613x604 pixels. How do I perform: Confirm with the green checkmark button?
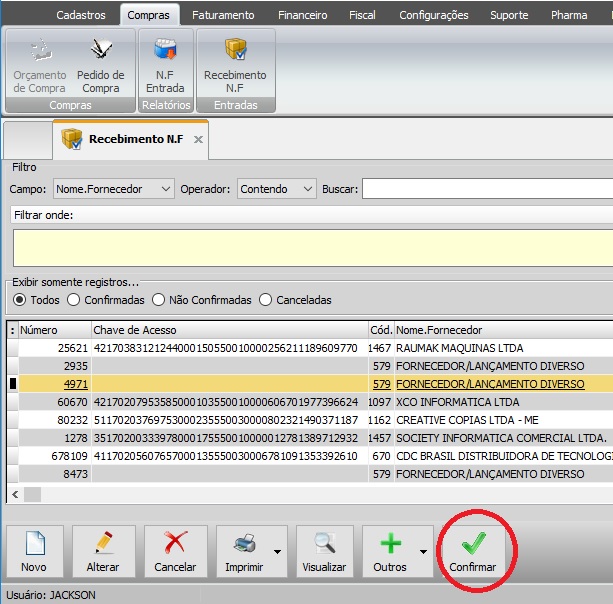473,551
